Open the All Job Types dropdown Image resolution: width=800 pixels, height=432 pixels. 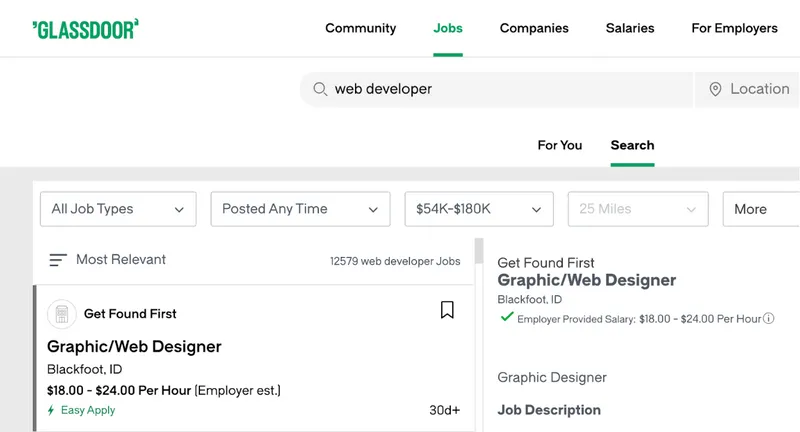[x=117, y=209]
